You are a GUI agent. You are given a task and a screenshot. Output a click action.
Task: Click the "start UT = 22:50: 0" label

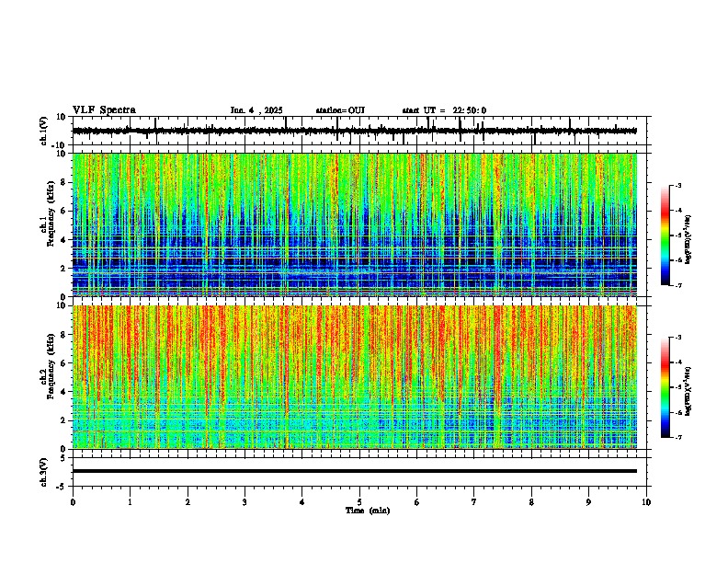(x=444, y=110)
